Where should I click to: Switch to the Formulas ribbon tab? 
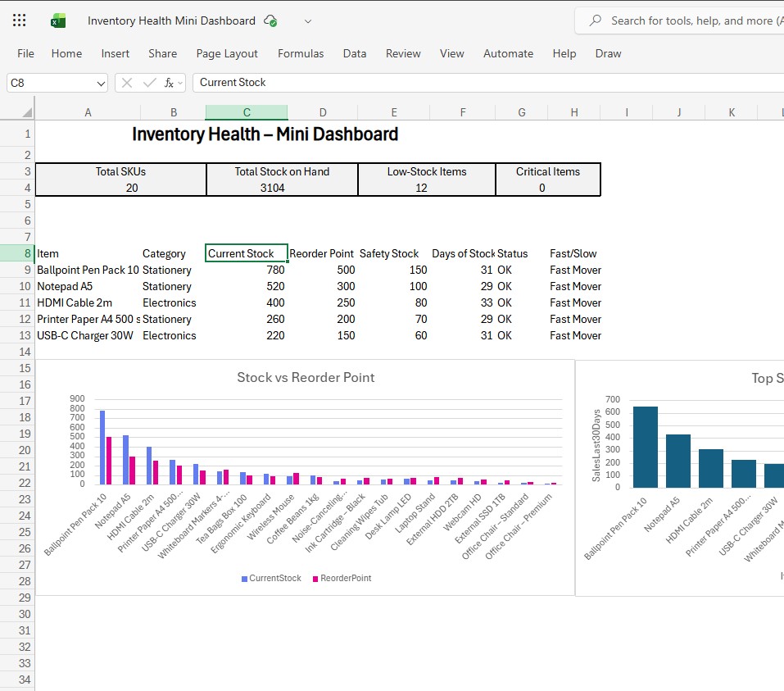coord(301,53)
